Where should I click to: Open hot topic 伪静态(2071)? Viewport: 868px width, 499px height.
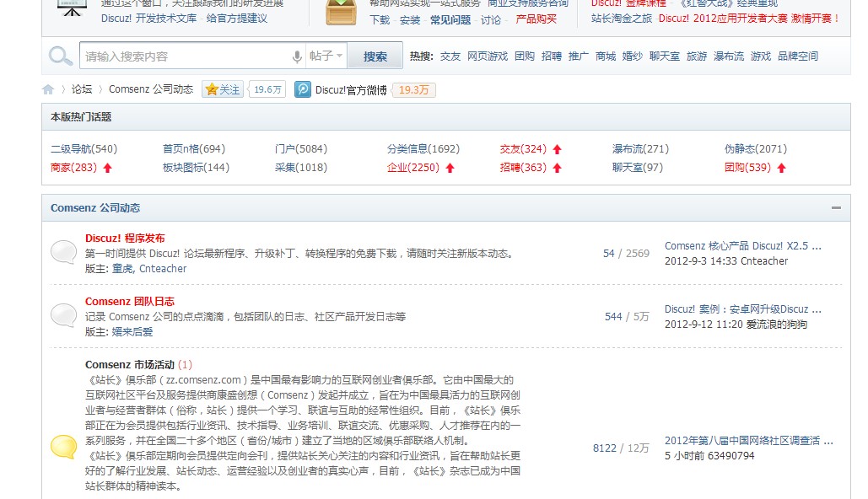point(755,149)
